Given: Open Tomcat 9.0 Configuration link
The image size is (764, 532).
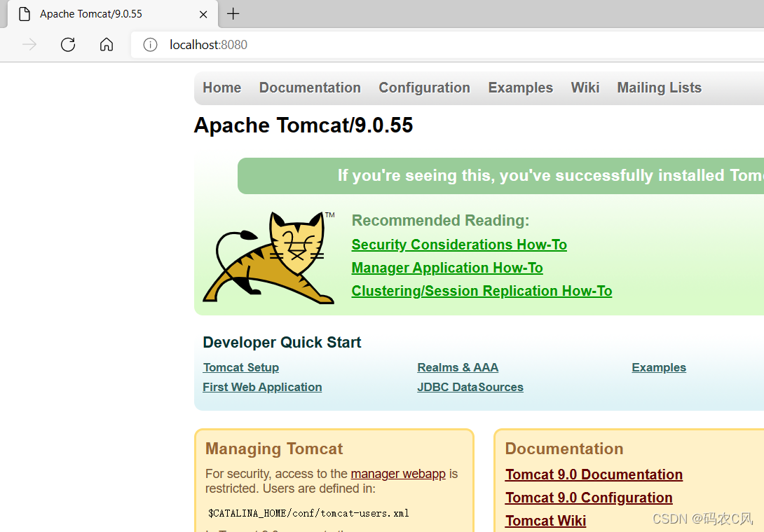Looking at the screenshot, I should coord(589,498).
